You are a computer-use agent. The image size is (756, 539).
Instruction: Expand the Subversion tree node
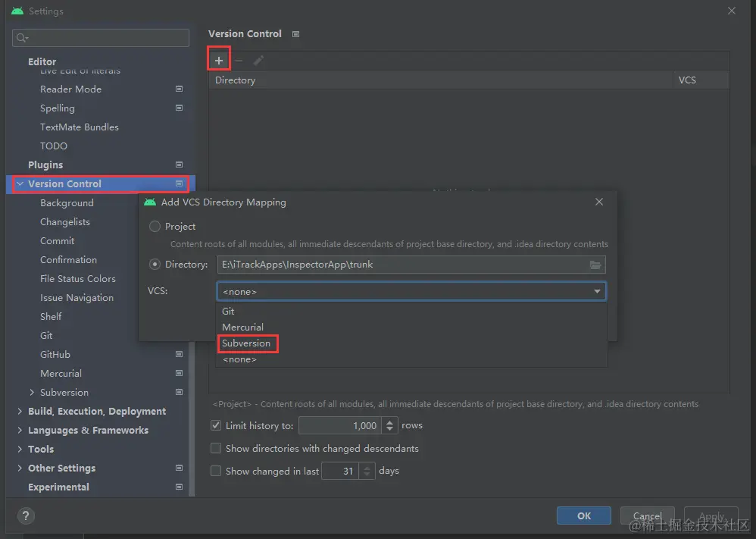[32, 392]
